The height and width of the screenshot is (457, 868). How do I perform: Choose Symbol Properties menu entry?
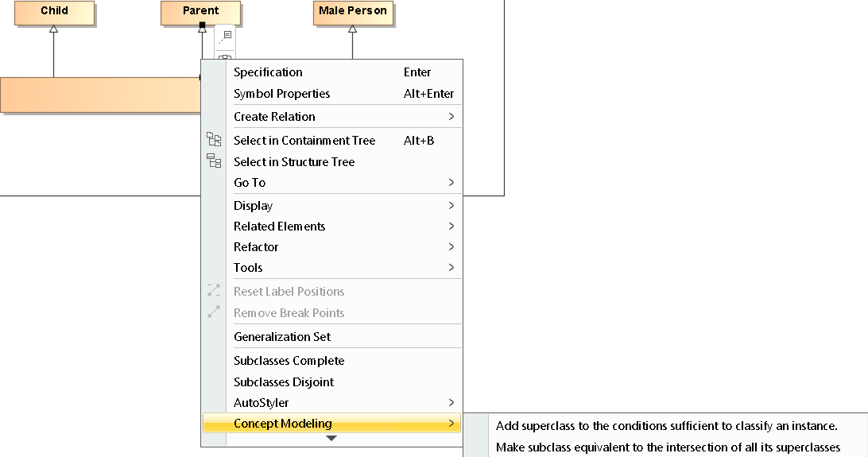(281, 94)
